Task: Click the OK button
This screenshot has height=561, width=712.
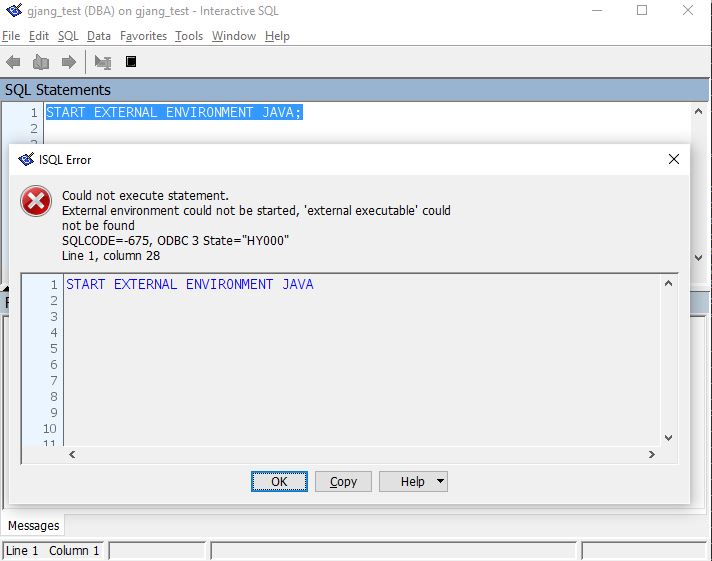Action: coord(279,482)
